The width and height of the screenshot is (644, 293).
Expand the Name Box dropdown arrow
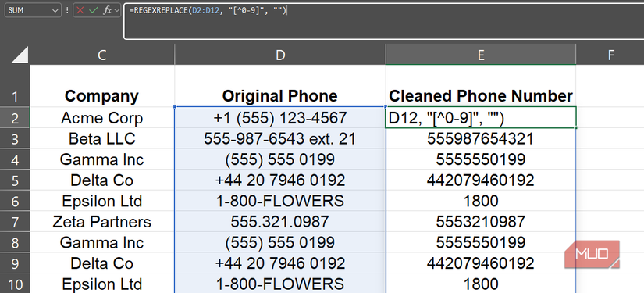(x=55, y=11)
